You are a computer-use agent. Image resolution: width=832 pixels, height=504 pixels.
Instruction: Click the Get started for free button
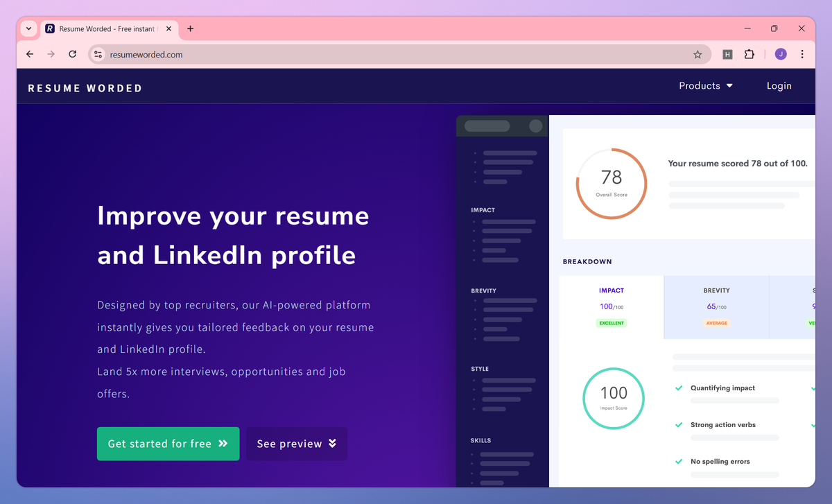[168, 444]
